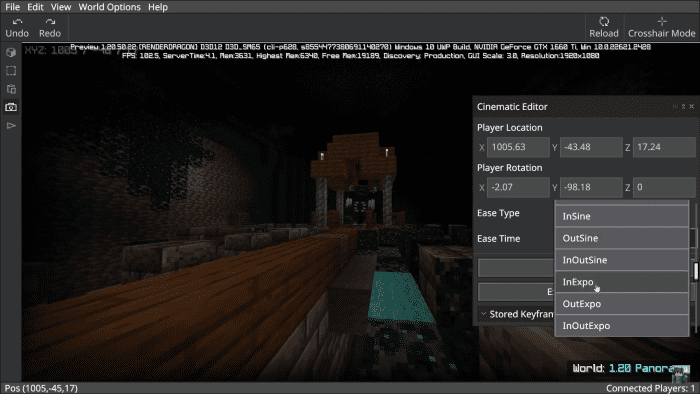This screenshot has height=394, width=700.
Task: Click the Ease Type label
Action: (x=498, y=213)
